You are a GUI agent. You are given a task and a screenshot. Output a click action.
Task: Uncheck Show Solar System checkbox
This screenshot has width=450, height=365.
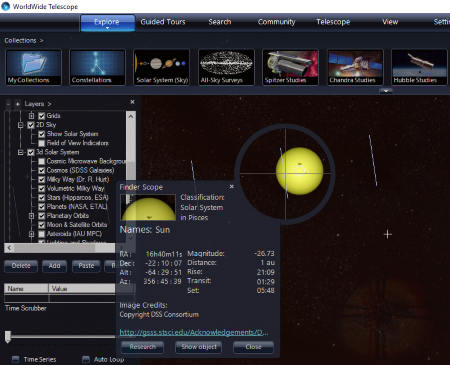tap(42, 134)
